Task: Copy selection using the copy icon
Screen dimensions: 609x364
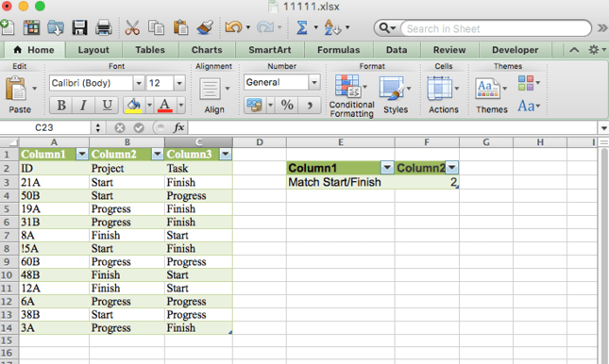Action: [156, 27]
